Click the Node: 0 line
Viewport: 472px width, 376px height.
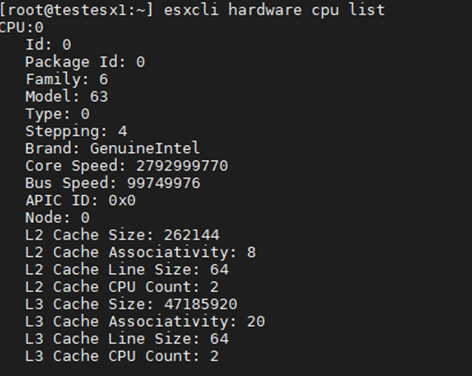pyautogui.click(x=58, y=218)
